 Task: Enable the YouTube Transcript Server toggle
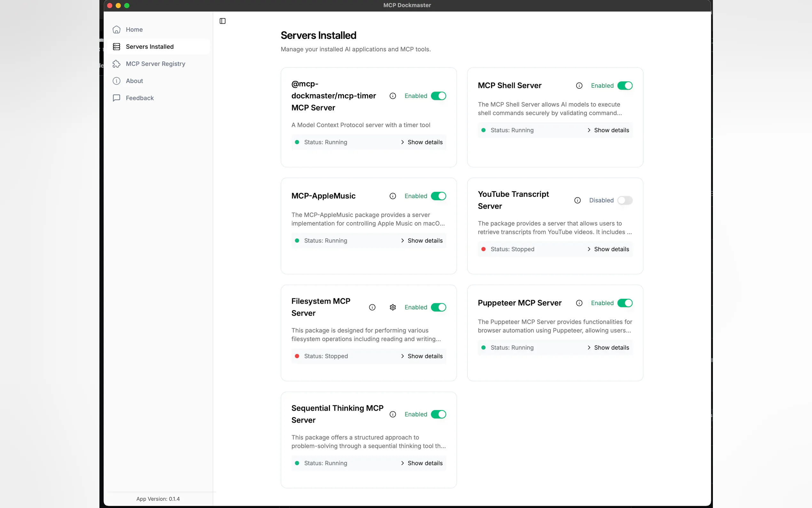(625, 200)
